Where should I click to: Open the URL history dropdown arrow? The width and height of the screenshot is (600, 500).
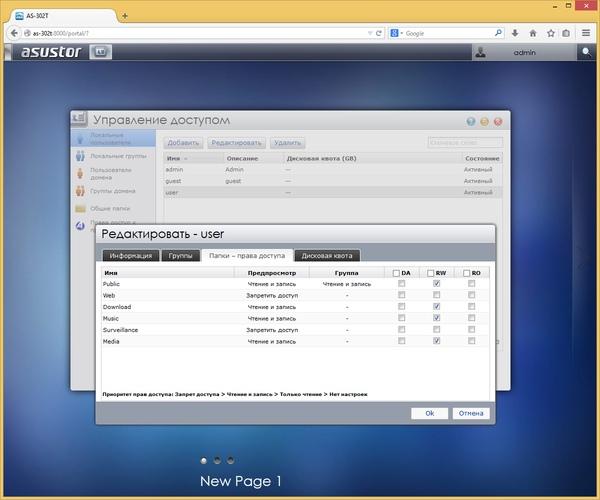[370, 33]
